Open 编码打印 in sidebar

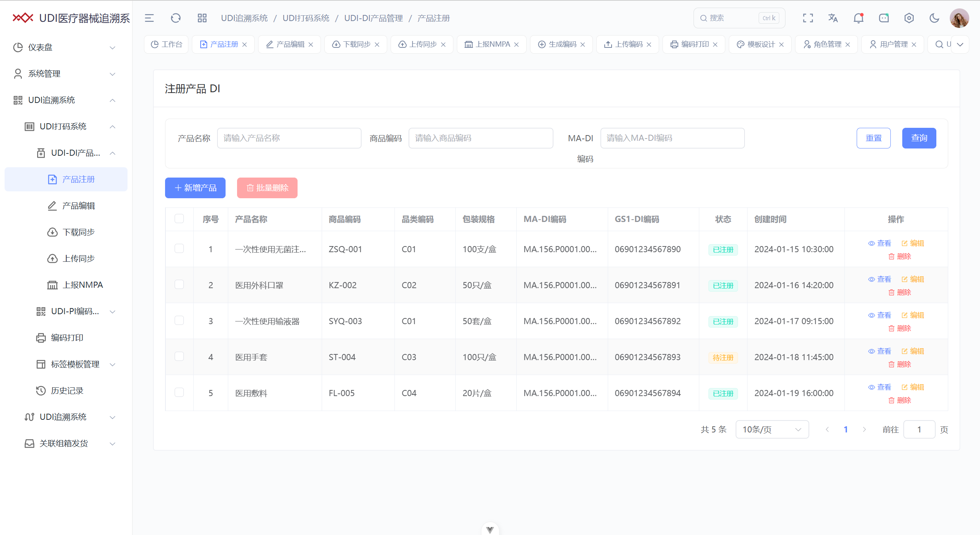click(66, 338)
